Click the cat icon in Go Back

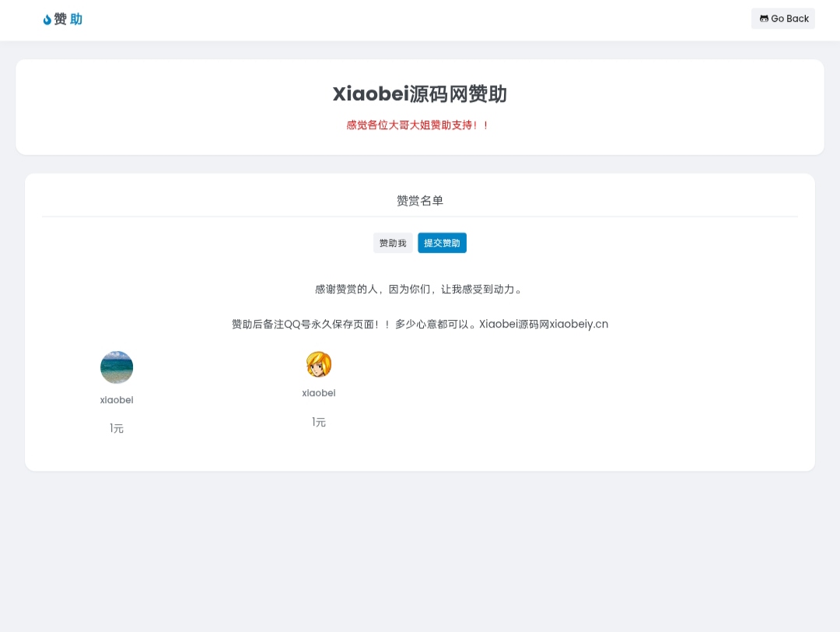click(764, 18)
